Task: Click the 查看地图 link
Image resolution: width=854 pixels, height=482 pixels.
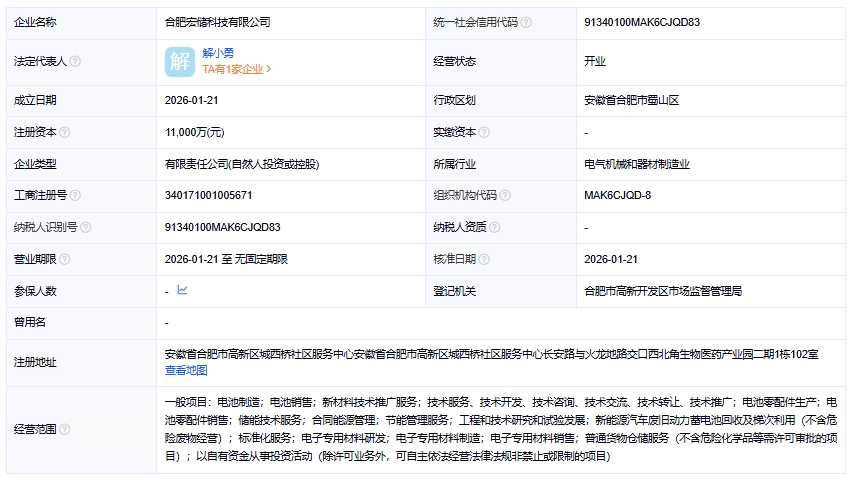Action: (x=186, y=370)
